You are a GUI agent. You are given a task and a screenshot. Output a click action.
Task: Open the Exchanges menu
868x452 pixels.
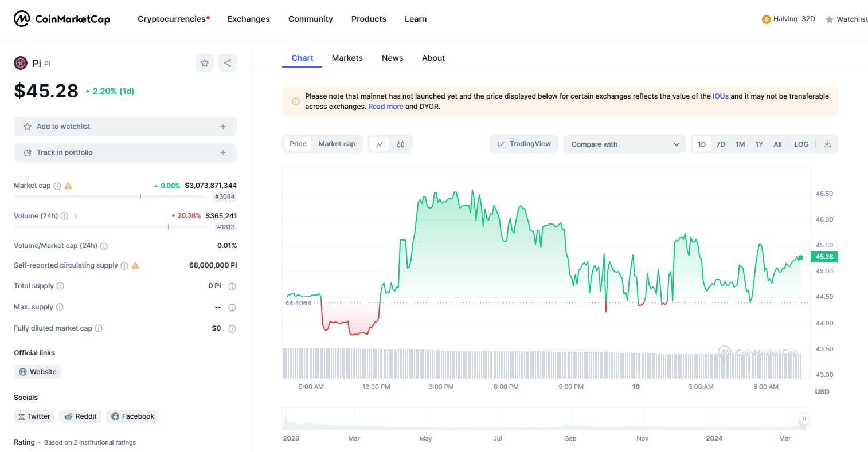pyautogui.click(x=248, y=19)
